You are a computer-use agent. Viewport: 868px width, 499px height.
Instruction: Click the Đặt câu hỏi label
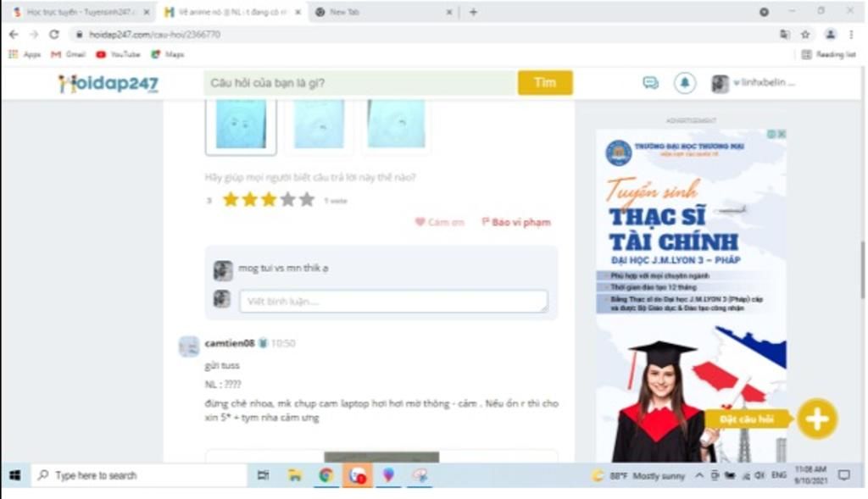click(747, 419)
